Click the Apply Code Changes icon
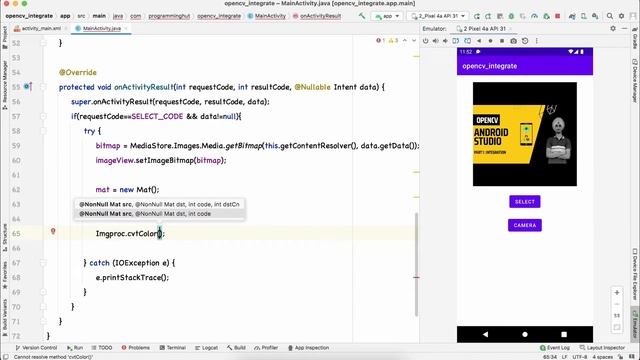Screen dimensions: 640x360 500,16
